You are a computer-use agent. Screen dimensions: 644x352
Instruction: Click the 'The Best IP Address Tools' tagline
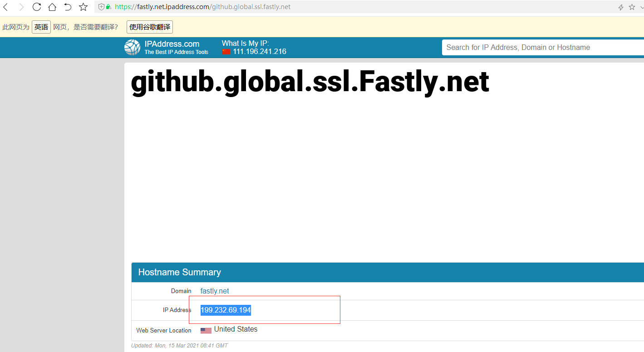click(177, 52)
